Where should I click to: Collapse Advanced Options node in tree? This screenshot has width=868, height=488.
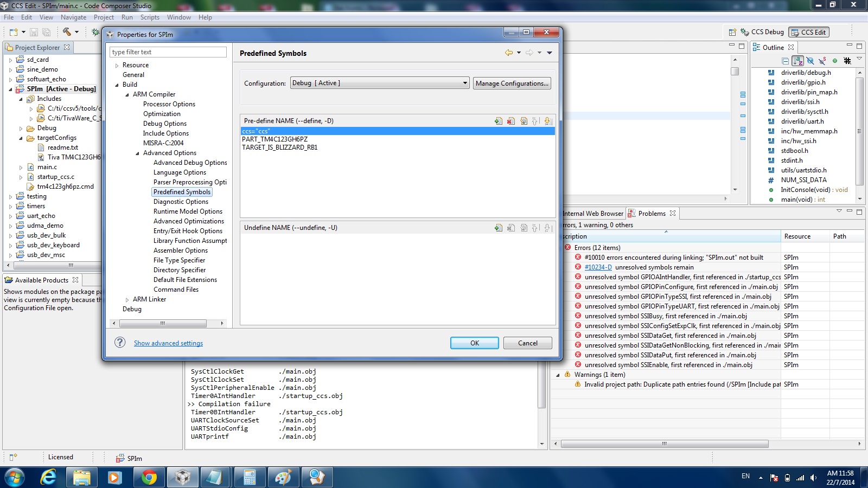tap(137, 153)
